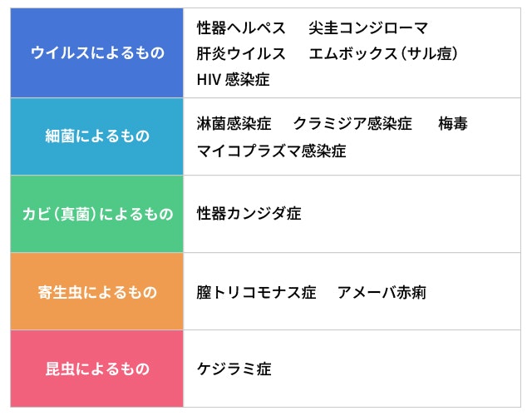This screenshot has width=532, height=416.
Task: Click the 膣トリコモナス症 text
Action: (x=256, y=292)
